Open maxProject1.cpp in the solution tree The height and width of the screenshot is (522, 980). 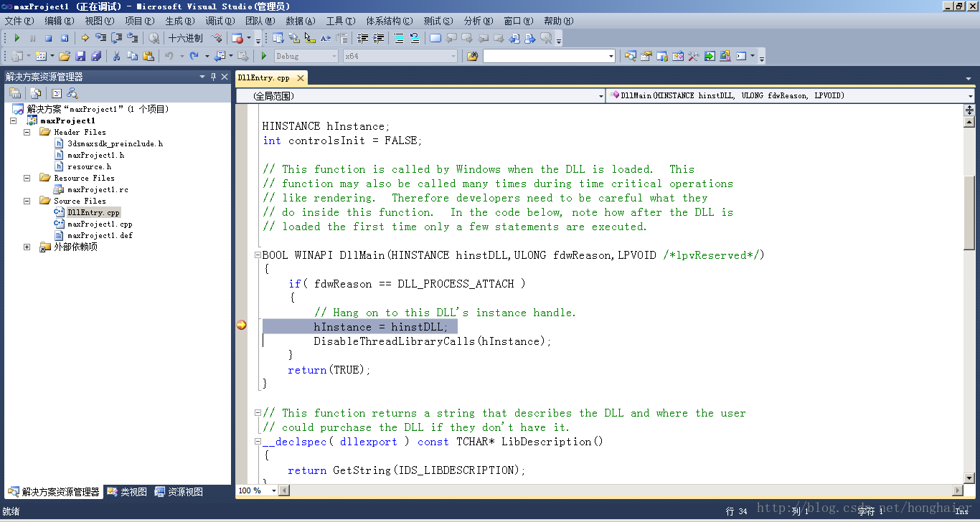[100, 224]
